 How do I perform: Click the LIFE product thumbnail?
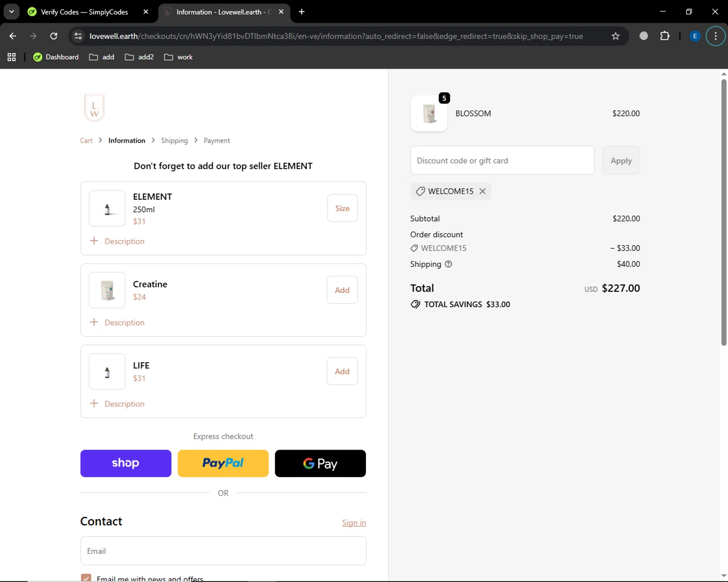coord(107,372)
